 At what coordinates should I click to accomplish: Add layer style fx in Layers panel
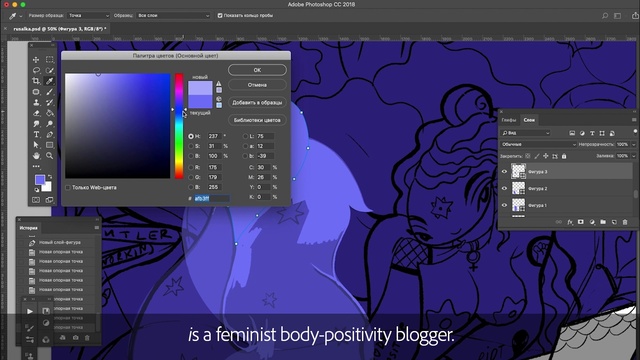[570, 222]
